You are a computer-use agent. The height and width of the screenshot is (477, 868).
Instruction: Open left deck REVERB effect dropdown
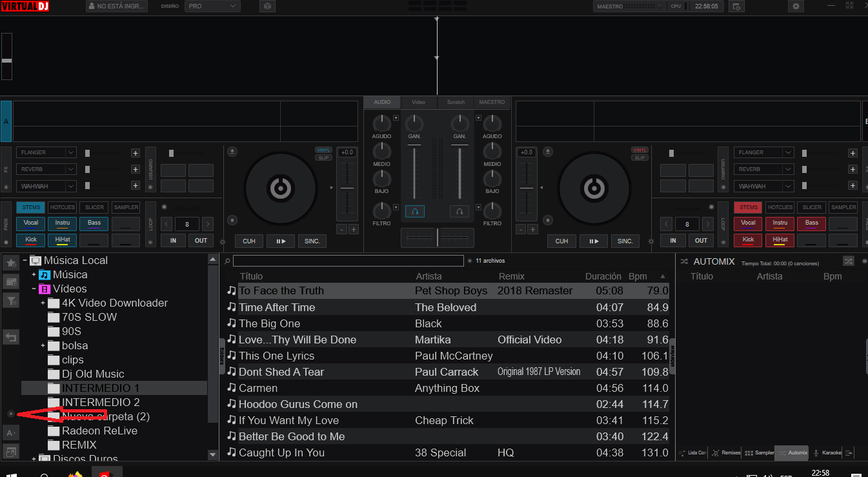[46, 169]
